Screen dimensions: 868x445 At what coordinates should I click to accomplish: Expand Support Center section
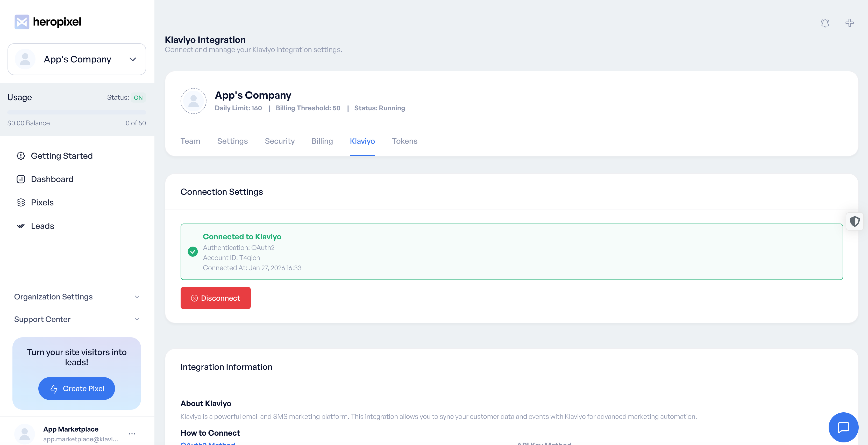tap(77, 319)
